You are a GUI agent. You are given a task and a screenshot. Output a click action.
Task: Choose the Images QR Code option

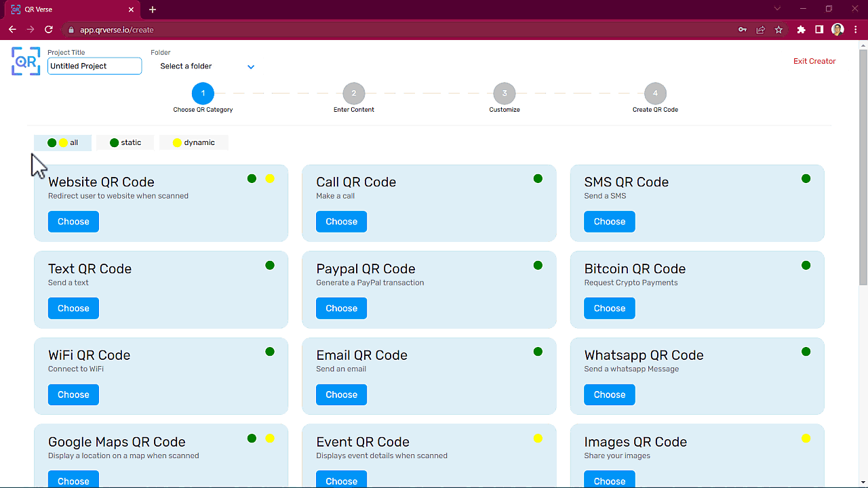[610, 479]
